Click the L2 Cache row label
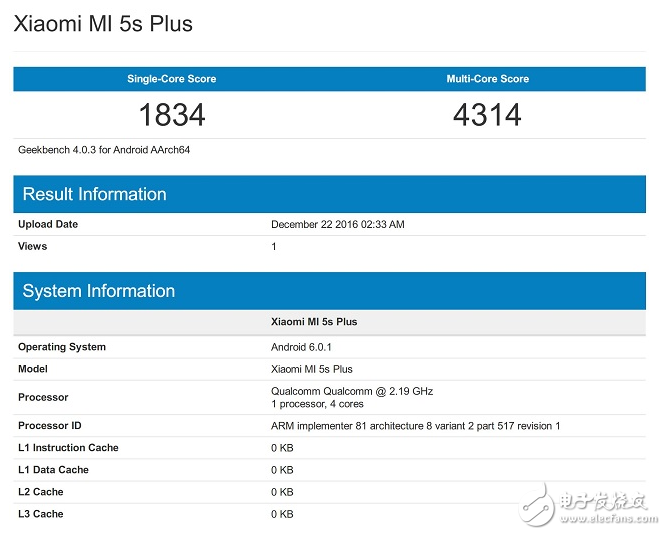The width and height of the screenshot is (666, 535). pos(40,492)
